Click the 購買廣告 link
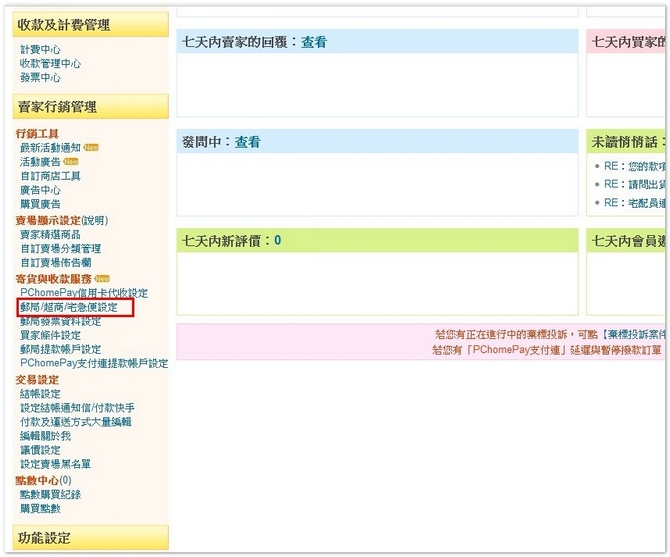Screen dimensions: 670x557 (40, 204)
